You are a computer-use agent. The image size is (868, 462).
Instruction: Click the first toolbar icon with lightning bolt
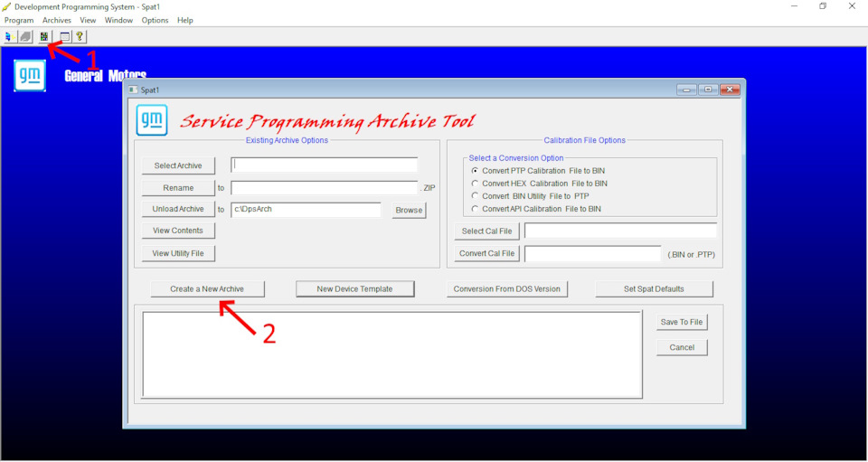[x=8, y=37]
